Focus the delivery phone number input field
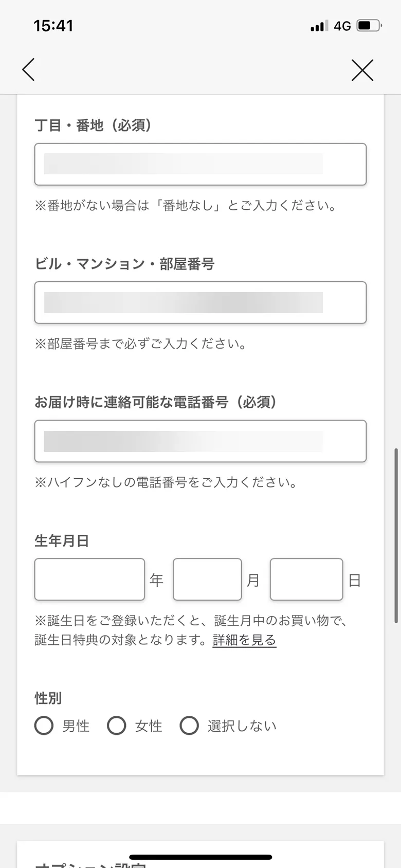Screen dimensions: 401x868 200,441
